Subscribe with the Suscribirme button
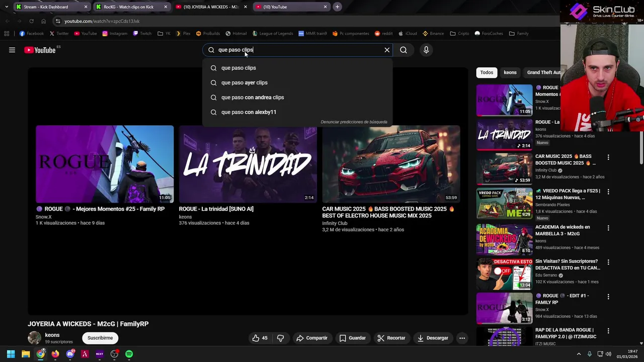 100,338
